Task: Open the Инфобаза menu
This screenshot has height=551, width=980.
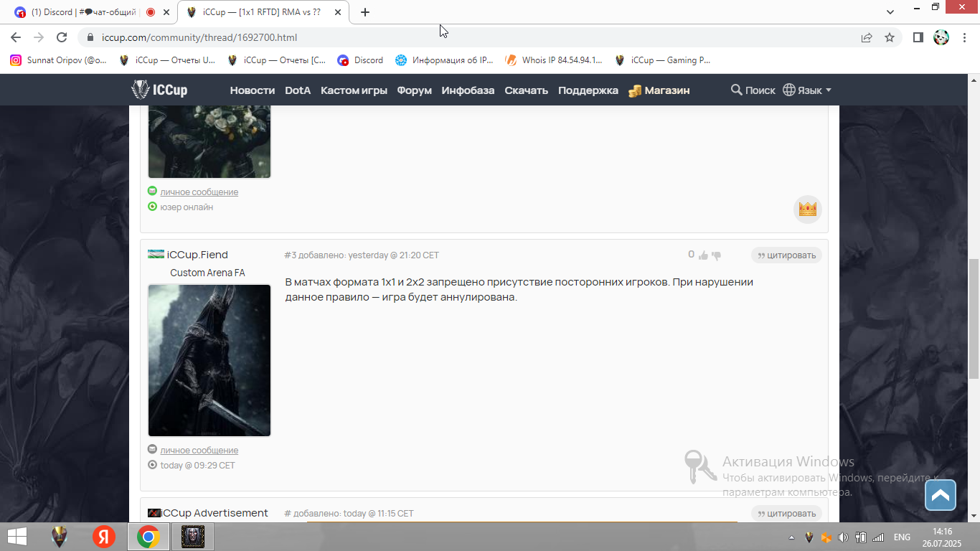Action: [x=468, y=90]
